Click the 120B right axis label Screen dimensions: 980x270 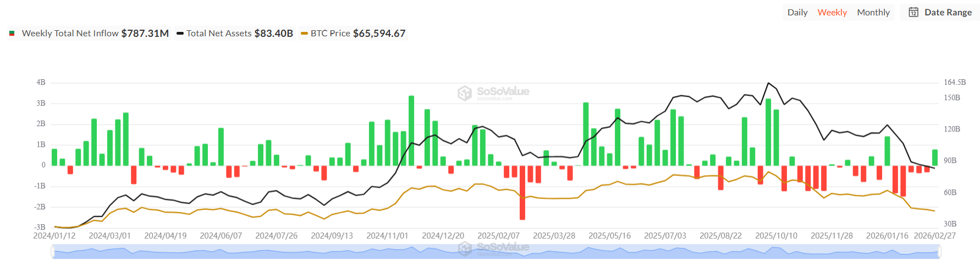pos(952,129)
